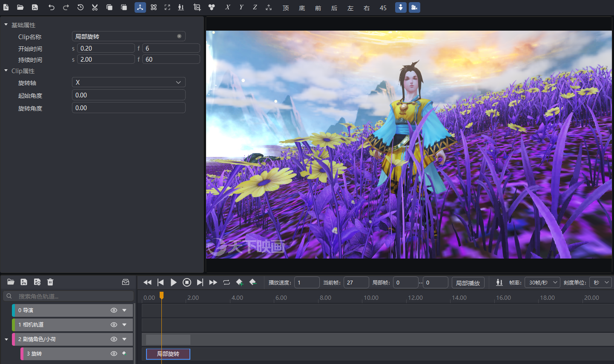Collapse the Clip属性 section
The width and height of the screenshot is (614, 364).
[6, 71]
